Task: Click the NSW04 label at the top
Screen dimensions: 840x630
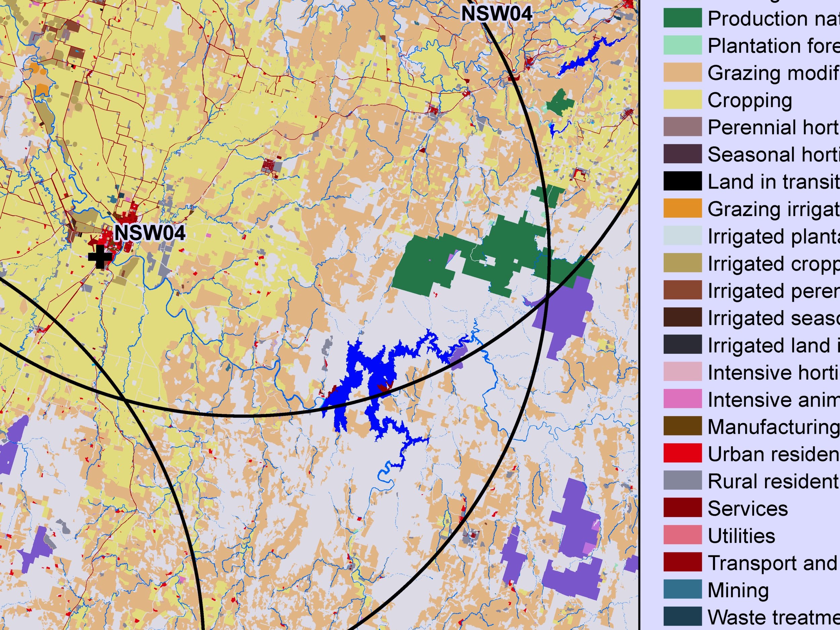Action: (496, 14)
